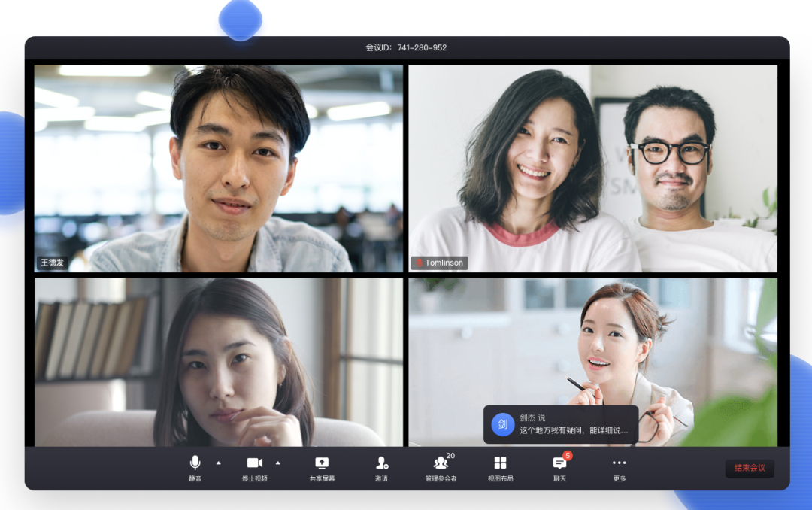
Task: Click the 会议ID: 741-280-952 title text
Action: 407,47
